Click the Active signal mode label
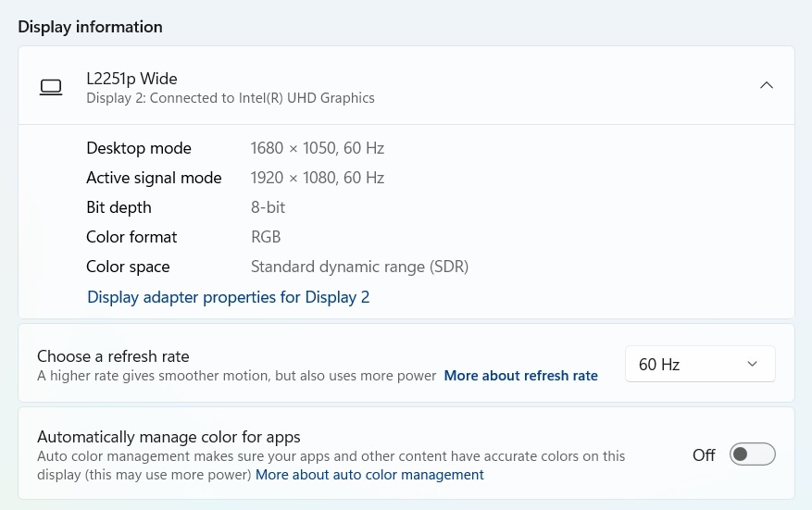 [154, 178]
